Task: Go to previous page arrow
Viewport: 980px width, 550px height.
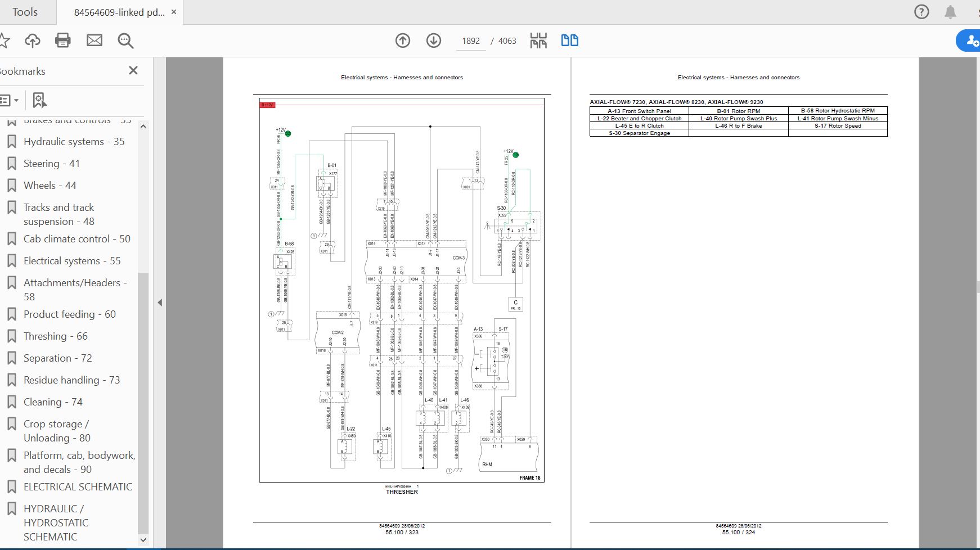Action: click(x=403, y=40)
